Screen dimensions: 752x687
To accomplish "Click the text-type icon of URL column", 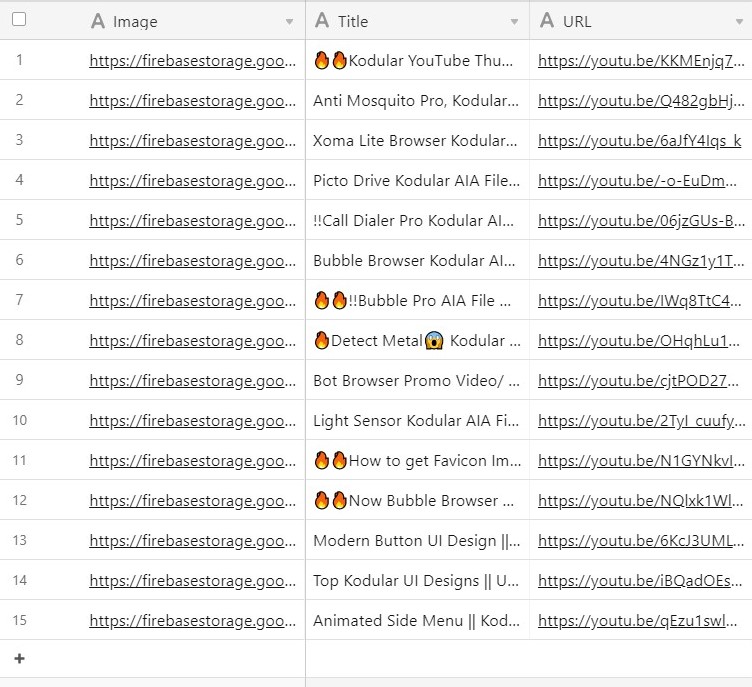I will [547, 21].
